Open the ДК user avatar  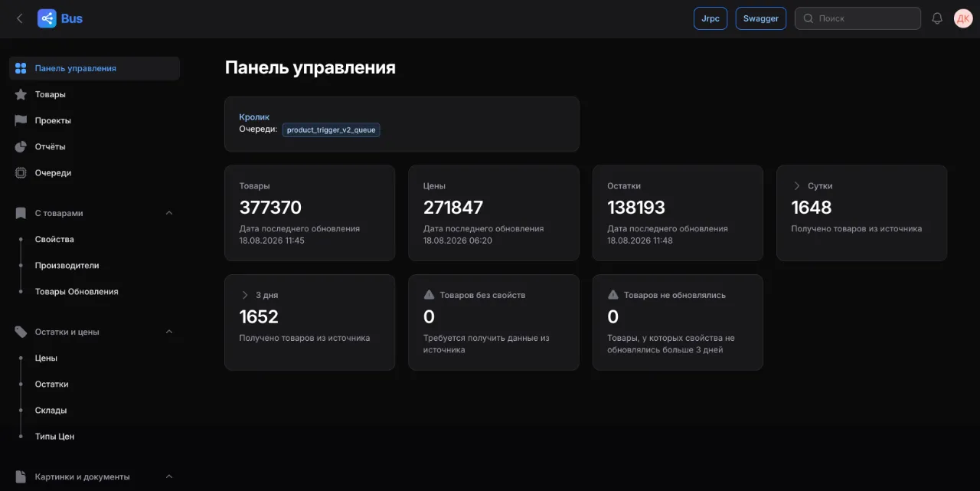(x=963, y=18)
